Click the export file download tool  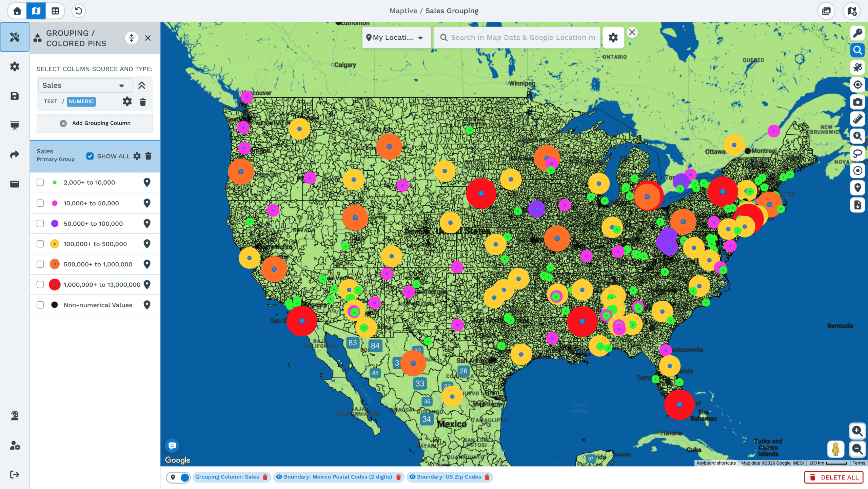click(x=857, y=205)
